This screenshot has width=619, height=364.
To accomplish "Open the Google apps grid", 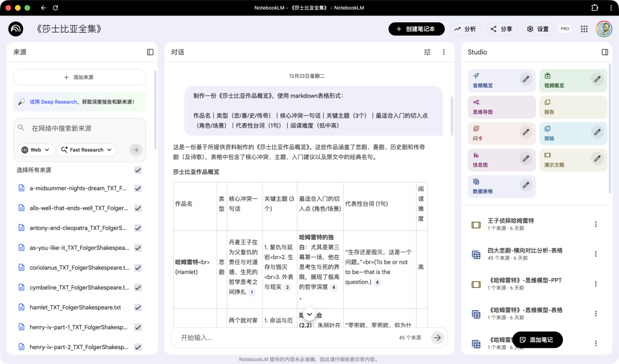I will coord(584,29).
